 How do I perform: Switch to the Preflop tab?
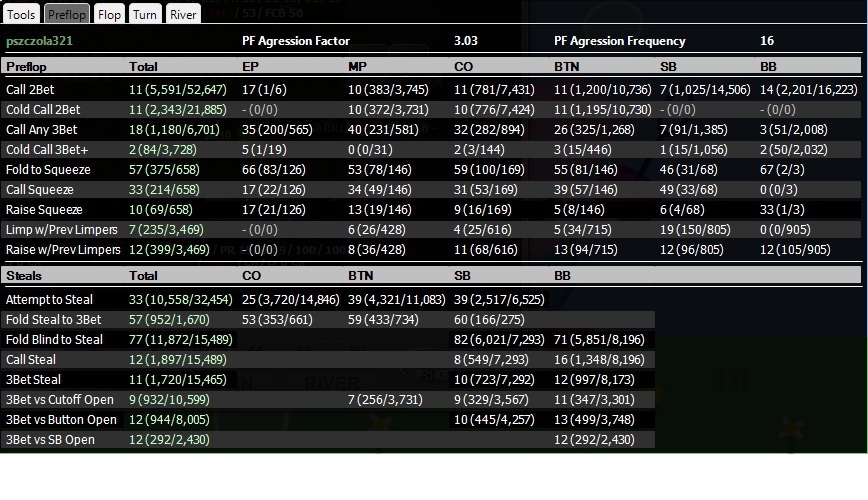66,14
